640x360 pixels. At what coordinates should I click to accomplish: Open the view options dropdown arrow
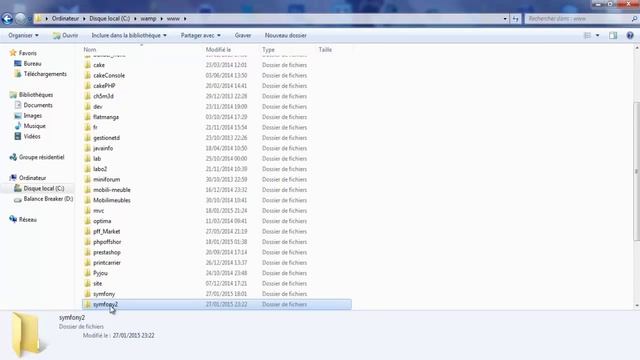(598, 36)
